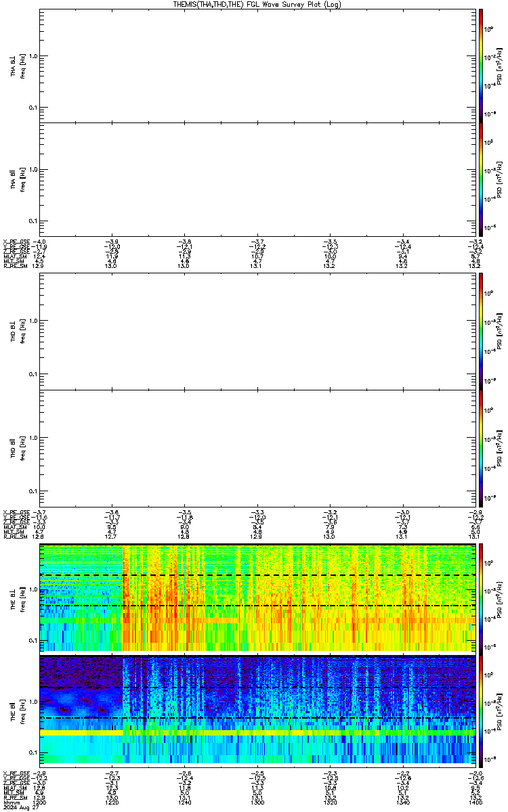The width and height of the screenshot is (508, 812).
Task: Click the color bar beside THE B-parallel spectrogram
Action: [481, 710]
